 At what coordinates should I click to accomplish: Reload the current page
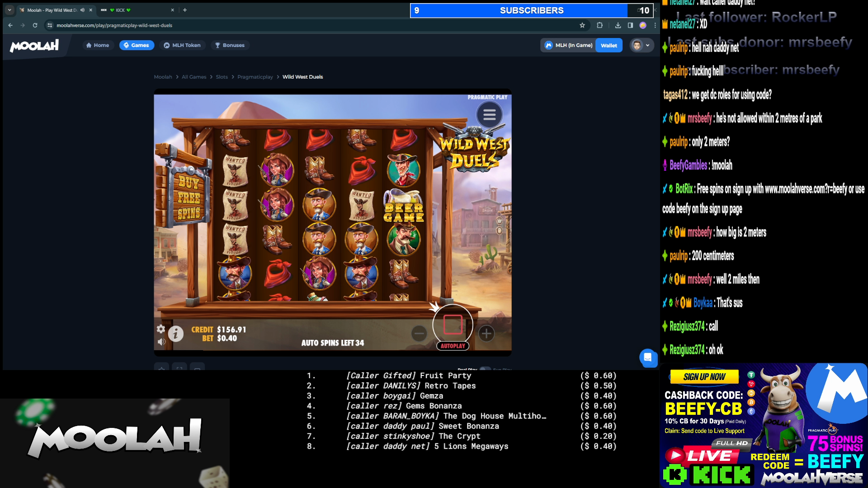35,25
